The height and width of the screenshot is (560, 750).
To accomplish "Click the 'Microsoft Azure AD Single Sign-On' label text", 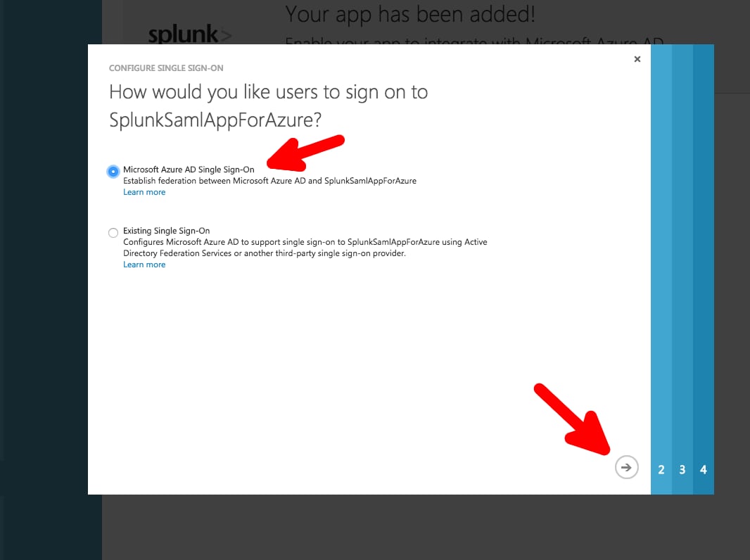I will coord(189,170).
